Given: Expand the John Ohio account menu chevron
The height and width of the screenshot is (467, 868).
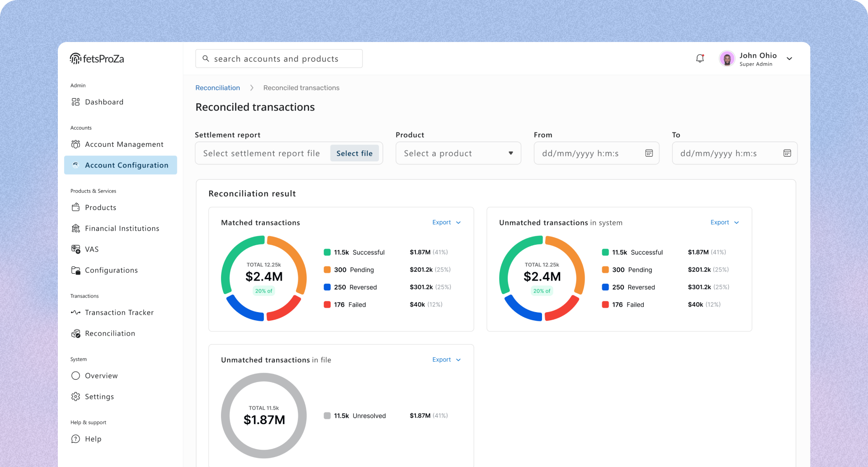Looking at the screenshot, I should [789, 59].
